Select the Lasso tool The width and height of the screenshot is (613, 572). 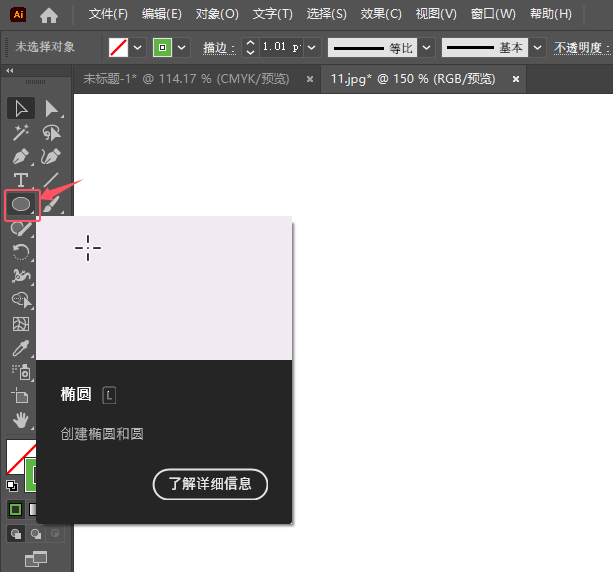[x=51, y=133]
